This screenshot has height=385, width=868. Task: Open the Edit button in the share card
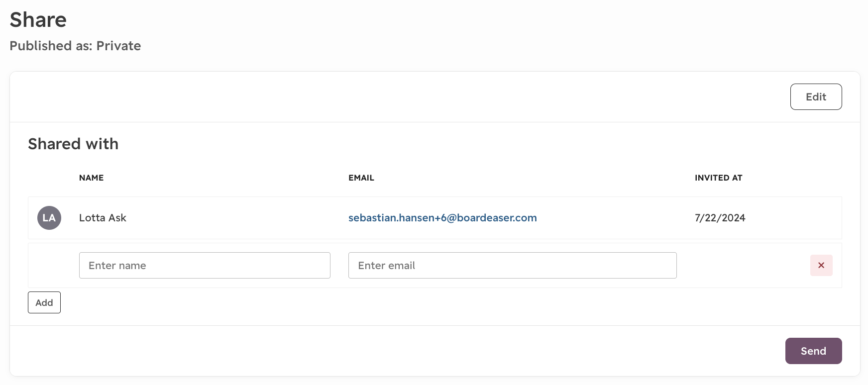tap(816, 96)
